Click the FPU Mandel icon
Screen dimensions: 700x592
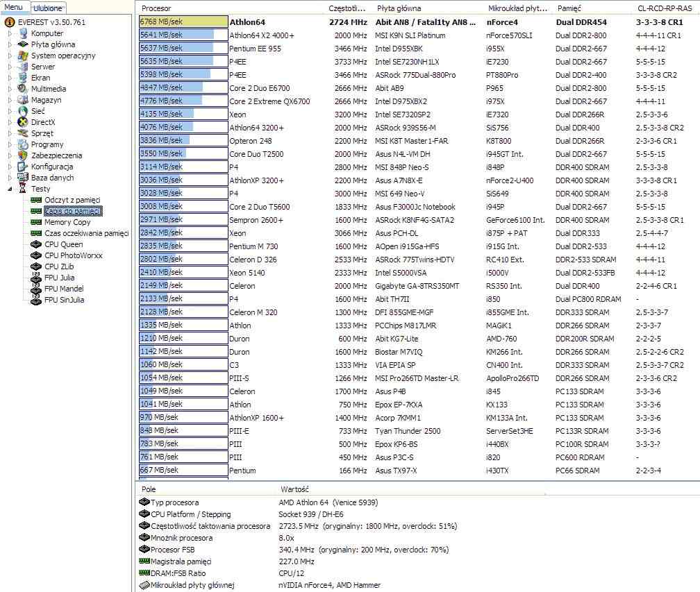tap(36, 289)
